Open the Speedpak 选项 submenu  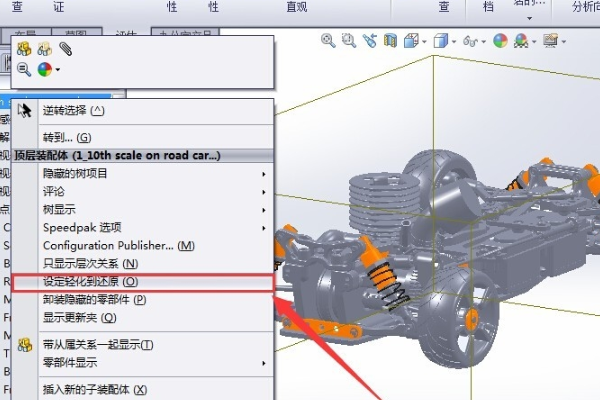(x=143, y=227)
